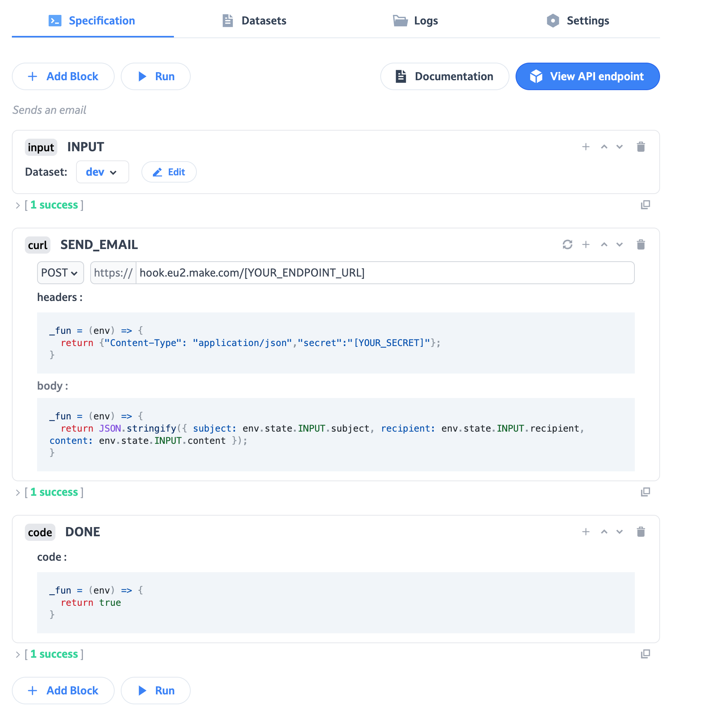Expand the INPUT block success output
704x728 pixels.
pos(18,205)
